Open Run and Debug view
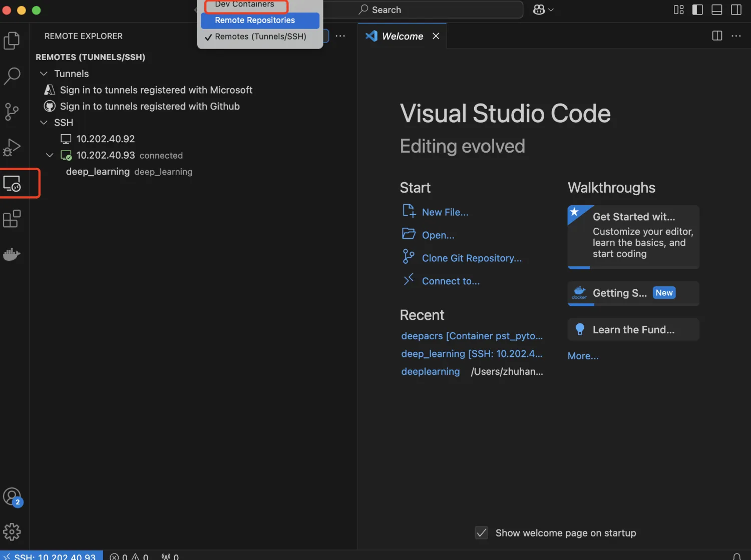The height and width of the screenshot is (560, 751). pyautogui.click(x=12, y=148)
